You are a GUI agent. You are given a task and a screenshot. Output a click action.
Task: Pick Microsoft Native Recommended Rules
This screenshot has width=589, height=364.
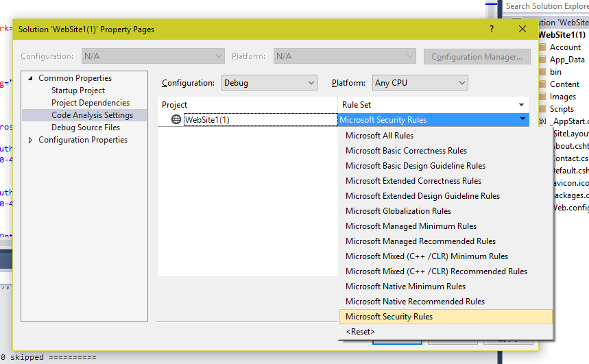pos(446,301)
